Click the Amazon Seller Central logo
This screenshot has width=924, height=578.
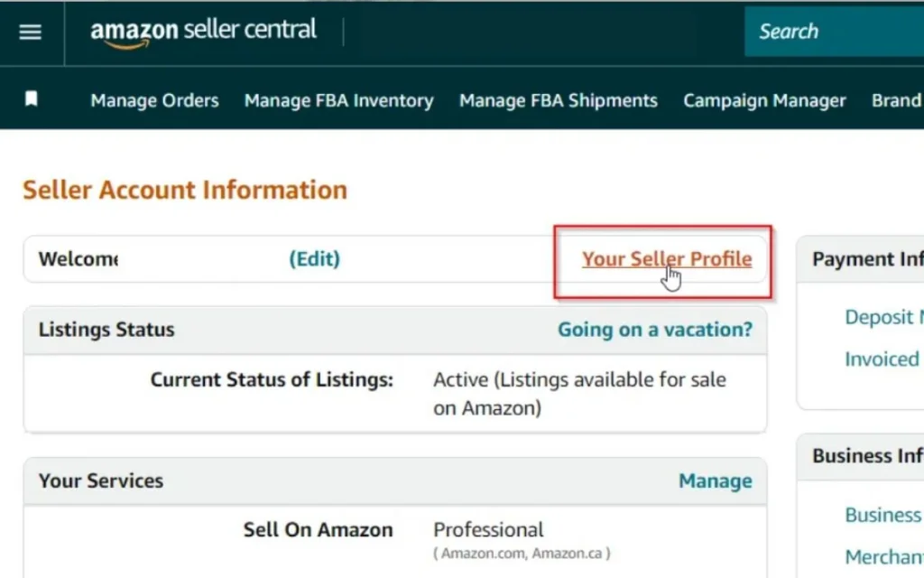pos(203,30)
